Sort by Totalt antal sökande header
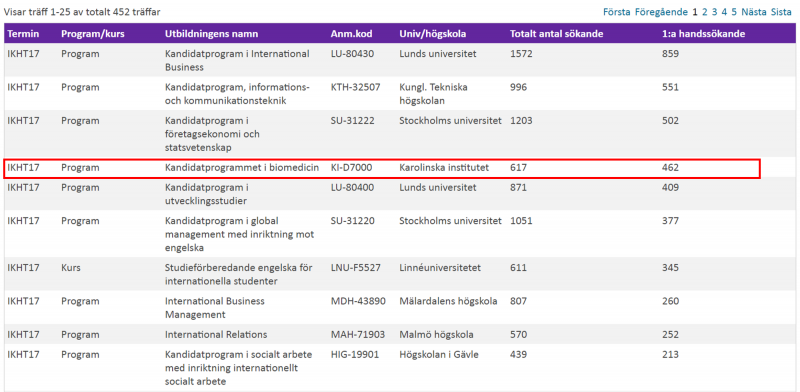The width and height of the screenshot is (800, 392). (x=557, y=34)
